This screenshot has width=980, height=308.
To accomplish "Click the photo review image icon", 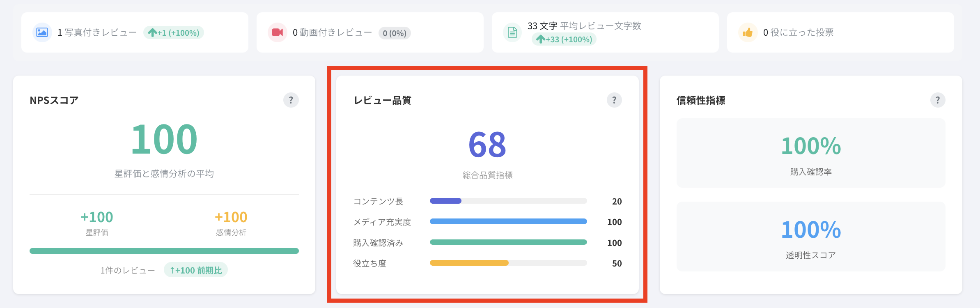I will pyautogui.click(x=42, y=32).
